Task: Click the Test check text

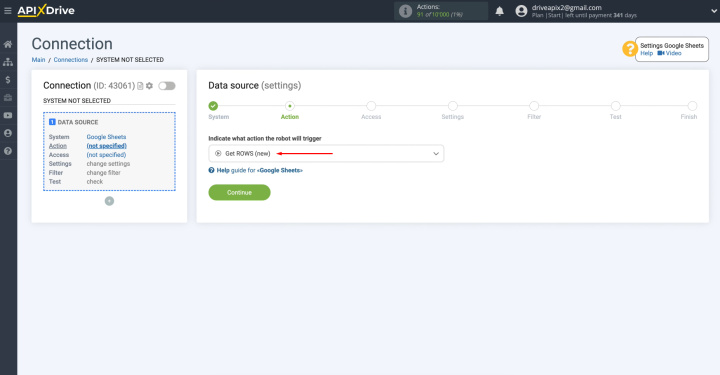Action: point(95,182)
